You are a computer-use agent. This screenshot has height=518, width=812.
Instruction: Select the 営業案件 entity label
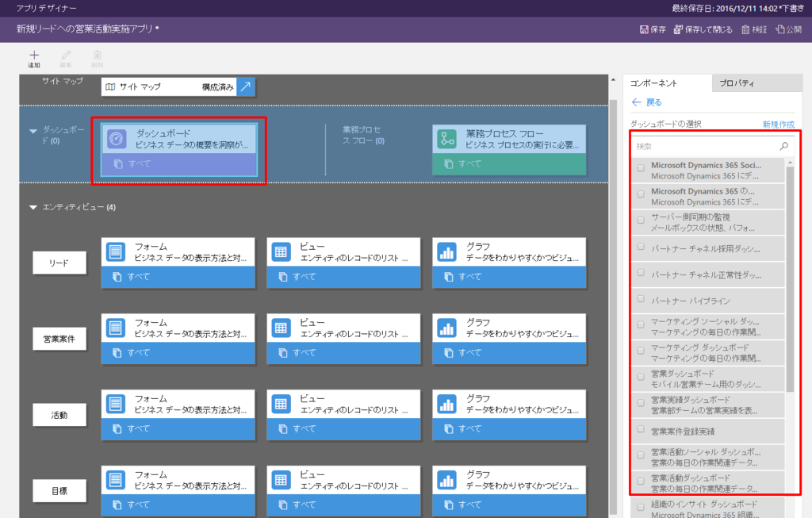pyautogui.click(x=59, y=339)
